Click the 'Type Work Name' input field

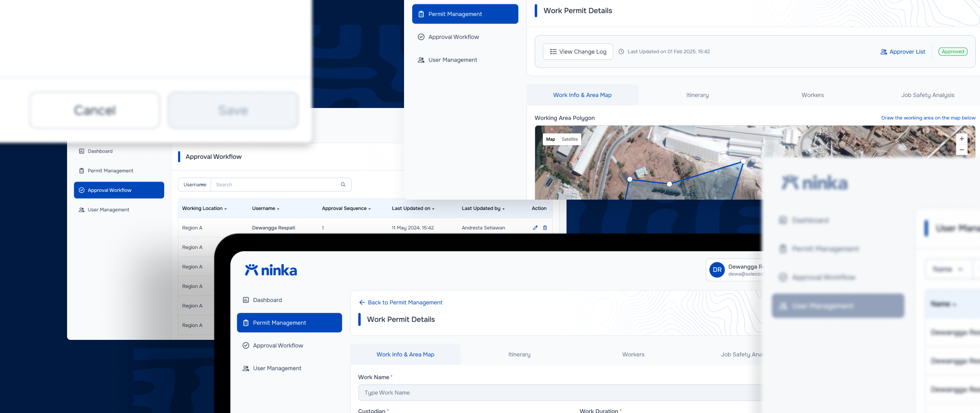tap(560, 393)
